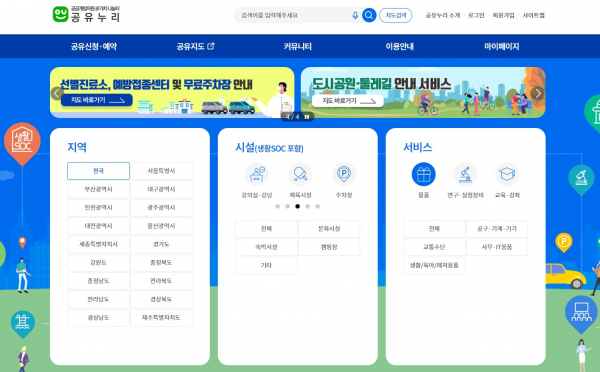This screenshot has width=600, height=372.
Task: Jump to the first facility carousel dot
Action: [x=277, y=206]
